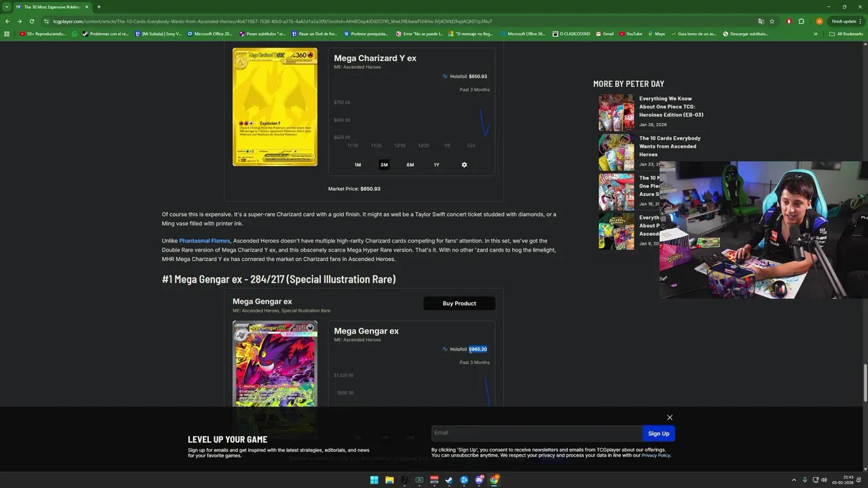
Task: Open the translate page icon
Action: coord(761,21)
